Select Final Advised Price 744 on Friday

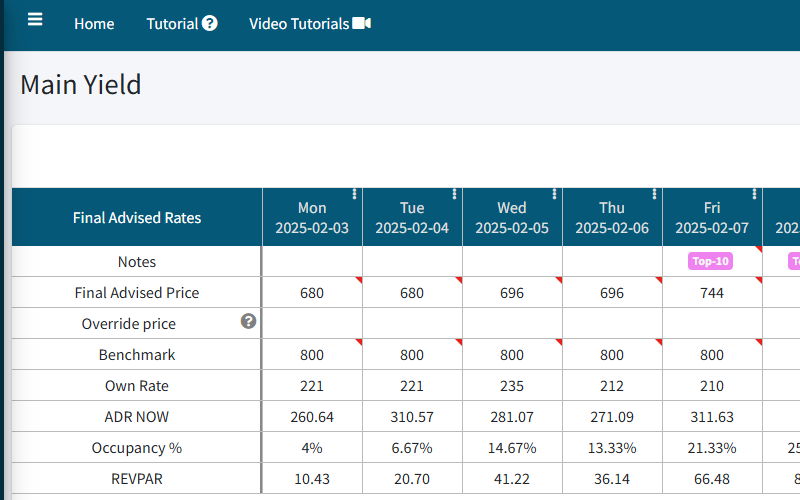click(x=712, y=293)
